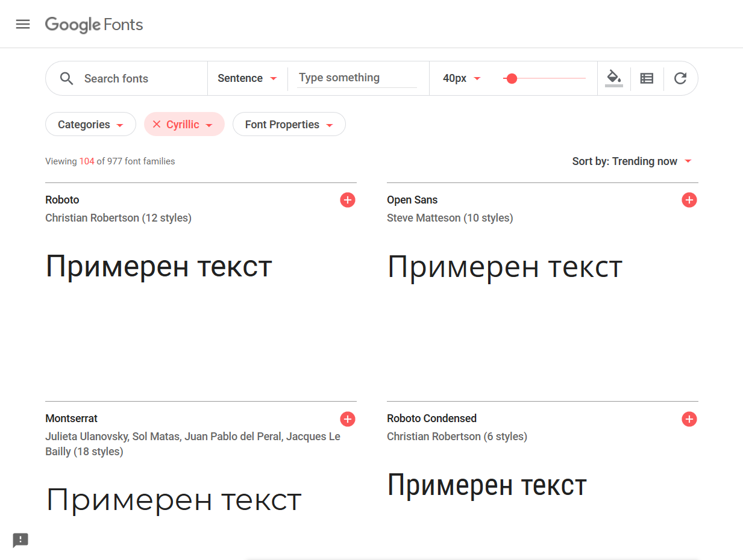The height and width of the screenshot is (560, 743).
Task: Switch to list view layout icon
Action: click(647, 78)
